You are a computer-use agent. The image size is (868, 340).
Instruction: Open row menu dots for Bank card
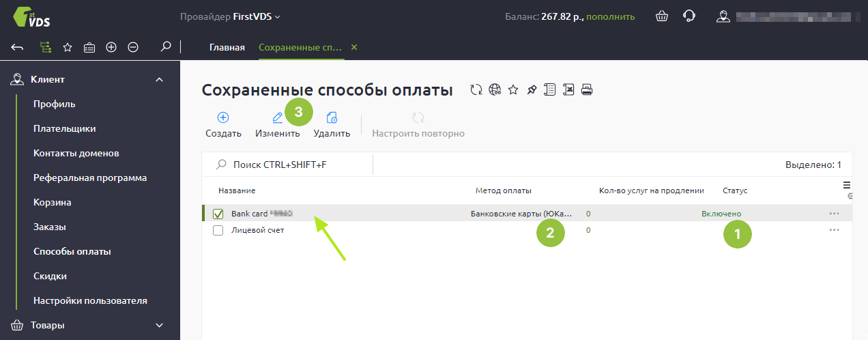tap(834, 214)
